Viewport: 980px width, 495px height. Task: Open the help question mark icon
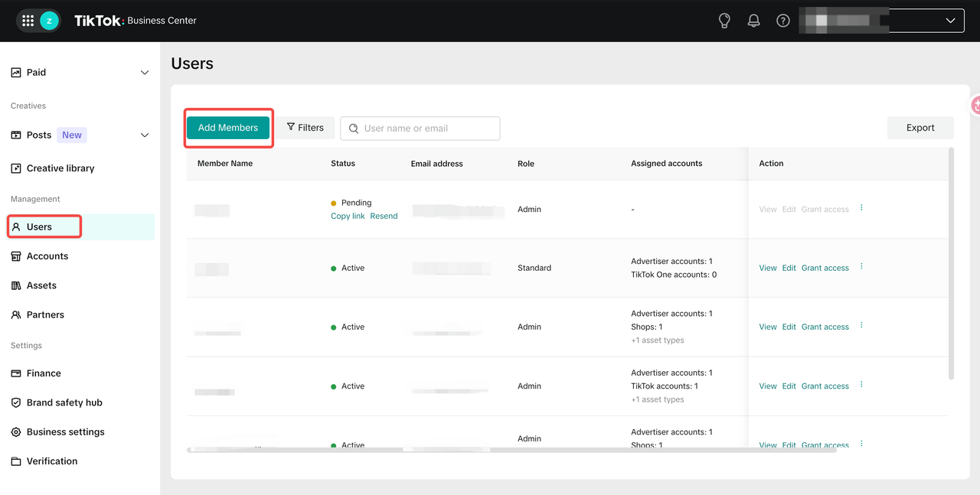pos(783,21)
